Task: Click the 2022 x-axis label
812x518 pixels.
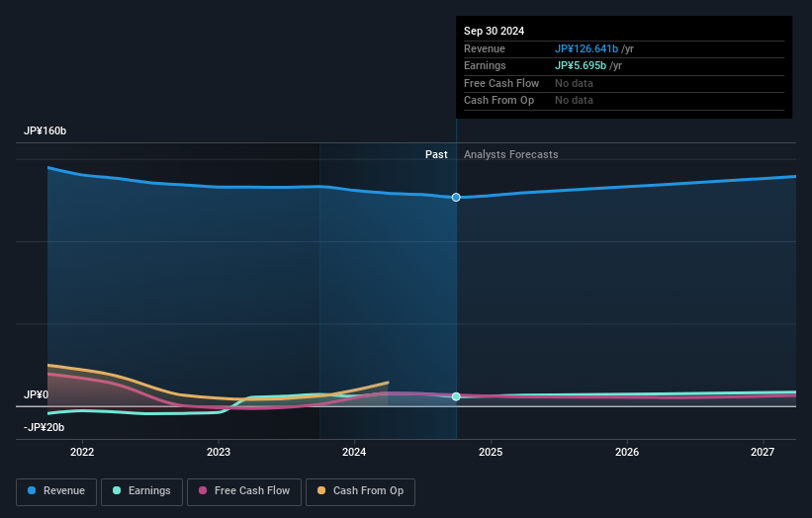Action: [x=82, y=452]
